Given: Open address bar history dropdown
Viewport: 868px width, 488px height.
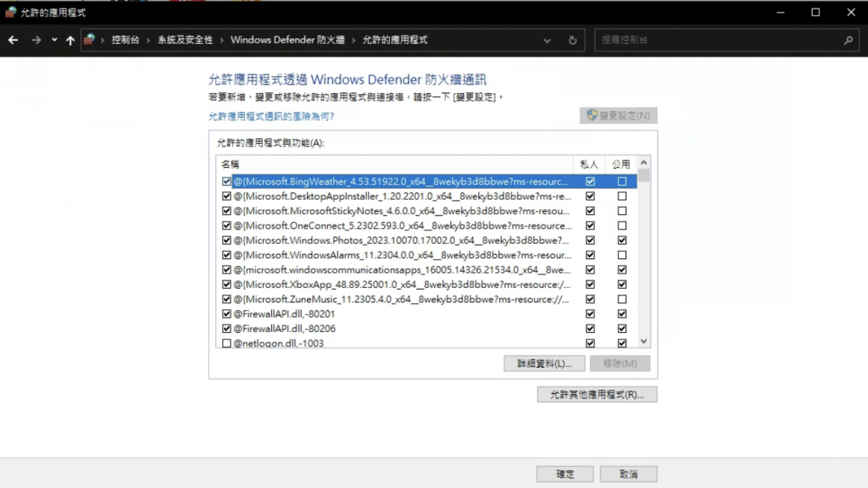Looking at the screenshot, I should click(x=547, y=41).
